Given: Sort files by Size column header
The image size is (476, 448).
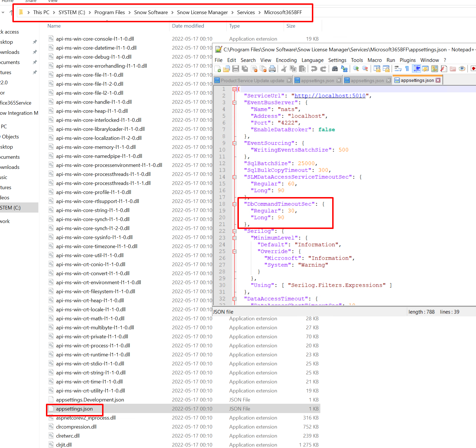Looking at the screenshot, I should [291, 26].
